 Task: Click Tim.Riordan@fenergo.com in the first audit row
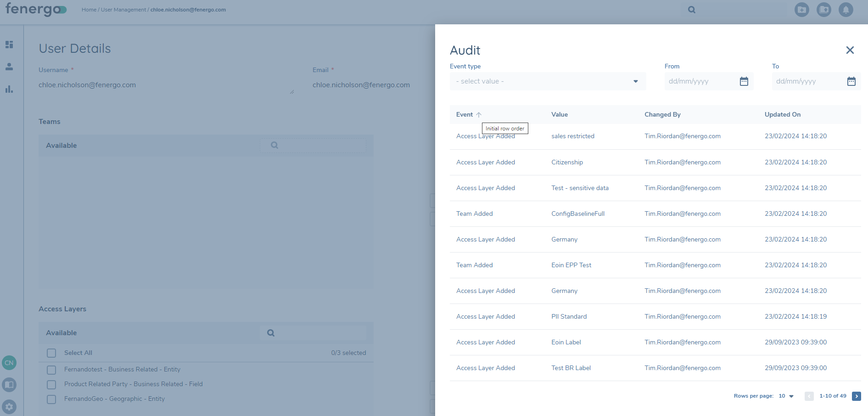point(683,136)
